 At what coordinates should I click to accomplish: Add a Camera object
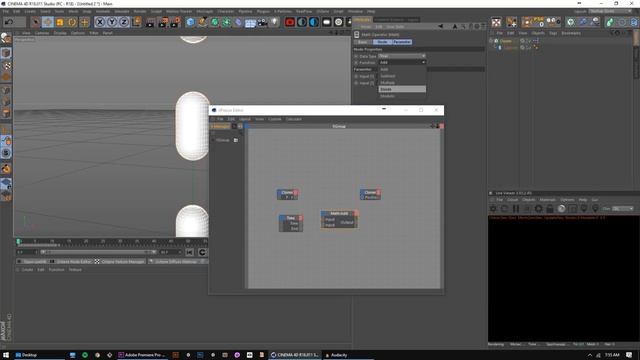262,22
